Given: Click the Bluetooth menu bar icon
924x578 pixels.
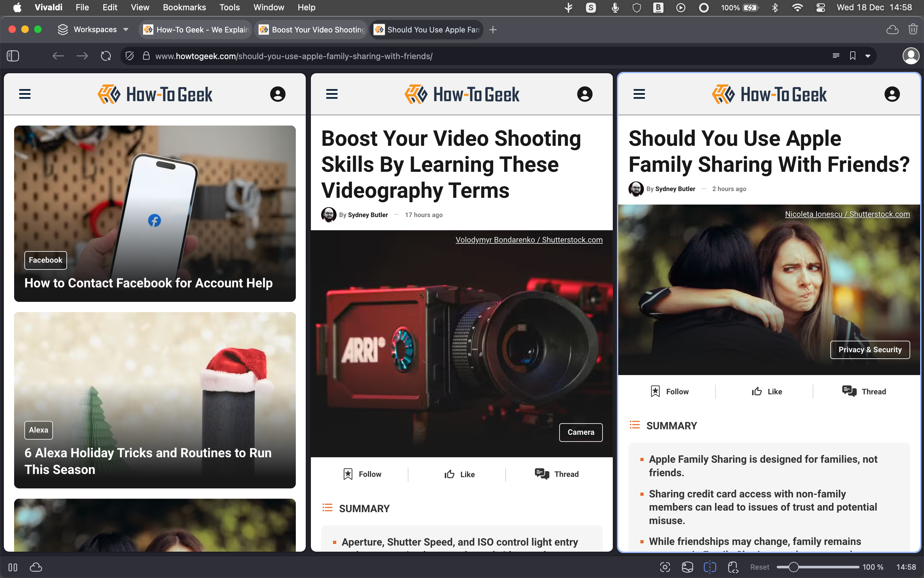Looking at the screenshot, I should point(775,7).
